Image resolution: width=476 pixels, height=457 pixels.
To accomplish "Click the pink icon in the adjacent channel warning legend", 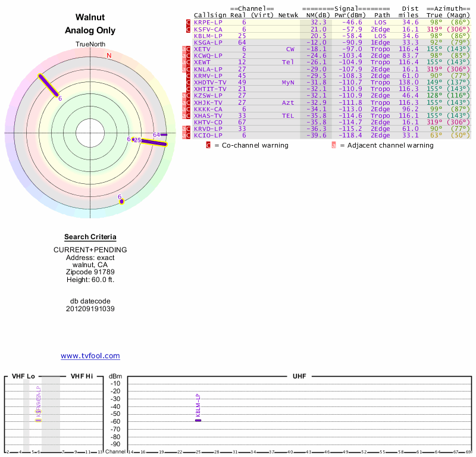I will [x=334, y=145].
